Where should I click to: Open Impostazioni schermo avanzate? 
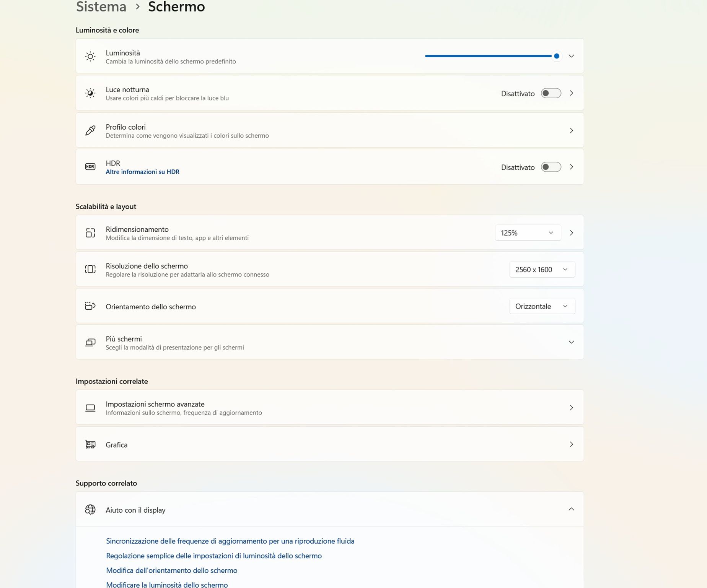tap(329, 408)
